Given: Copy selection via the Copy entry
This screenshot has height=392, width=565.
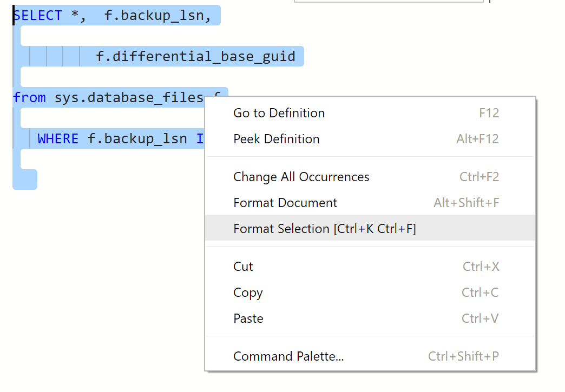Looking at the screenshot, I should coord(248,292).
